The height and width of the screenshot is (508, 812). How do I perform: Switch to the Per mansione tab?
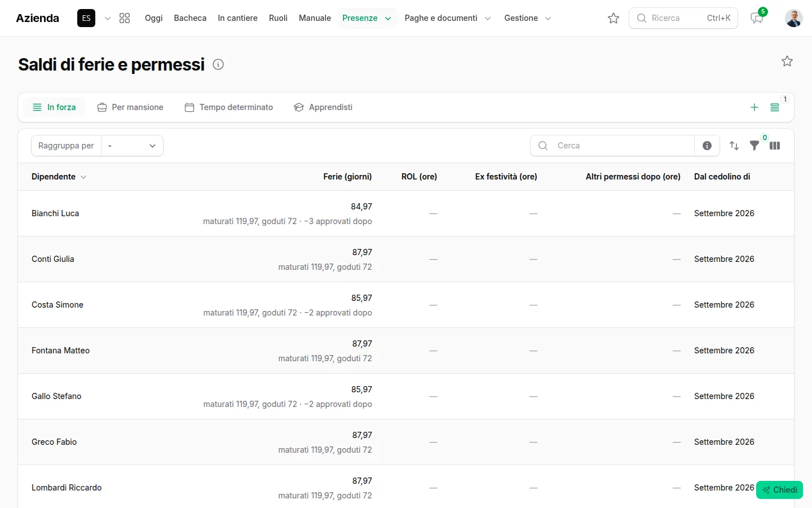[130, 107]
